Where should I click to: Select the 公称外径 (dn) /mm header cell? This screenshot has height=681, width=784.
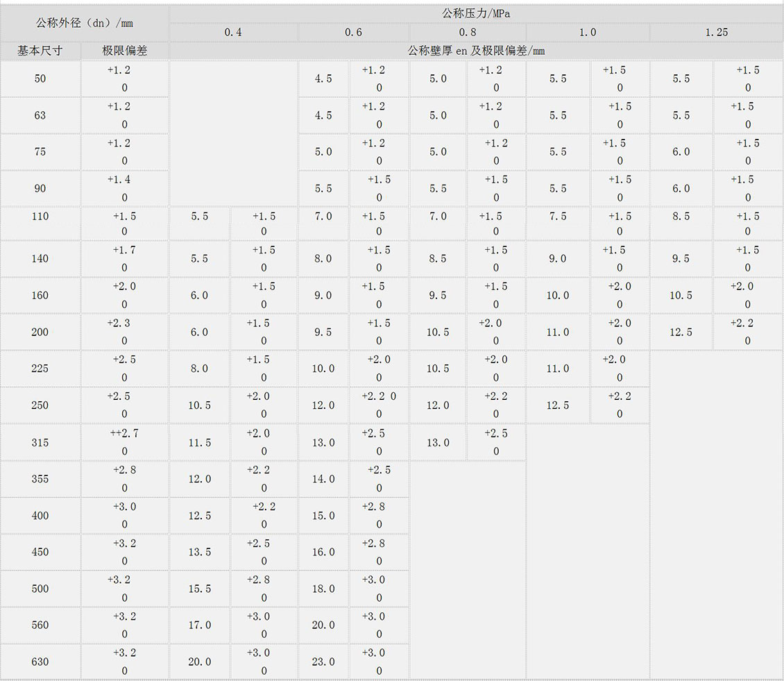click(x=84, y=23)
